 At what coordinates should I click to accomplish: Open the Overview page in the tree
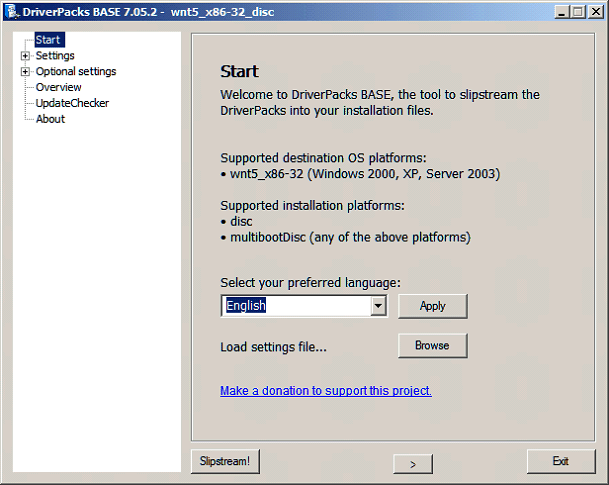coord(59,87)
